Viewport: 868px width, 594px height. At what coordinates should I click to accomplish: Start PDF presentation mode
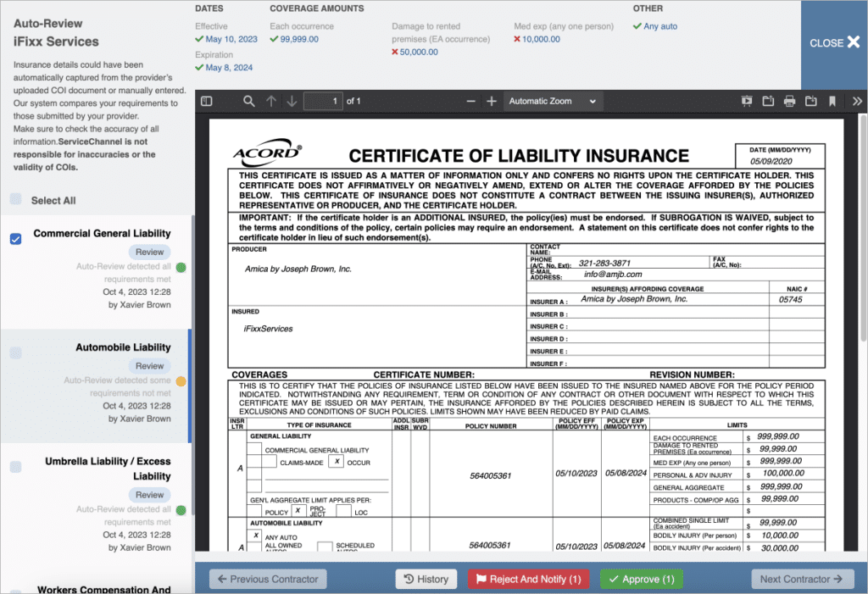(747, 102)
